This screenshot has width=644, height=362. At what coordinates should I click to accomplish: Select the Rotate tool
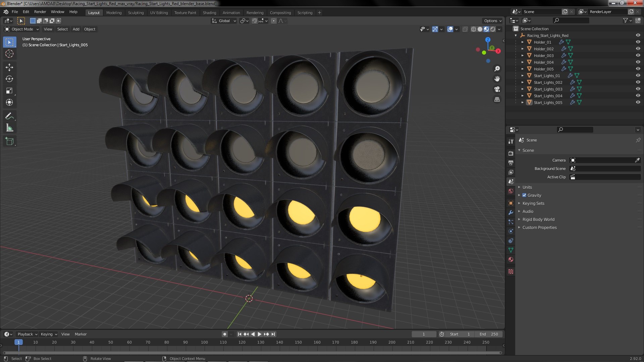tap(9, 79)
